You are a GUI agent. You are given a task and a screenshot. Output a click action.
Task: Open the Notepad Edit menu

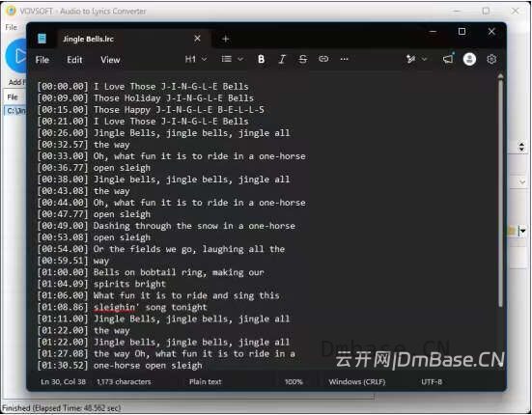click(x=74, y=60)
